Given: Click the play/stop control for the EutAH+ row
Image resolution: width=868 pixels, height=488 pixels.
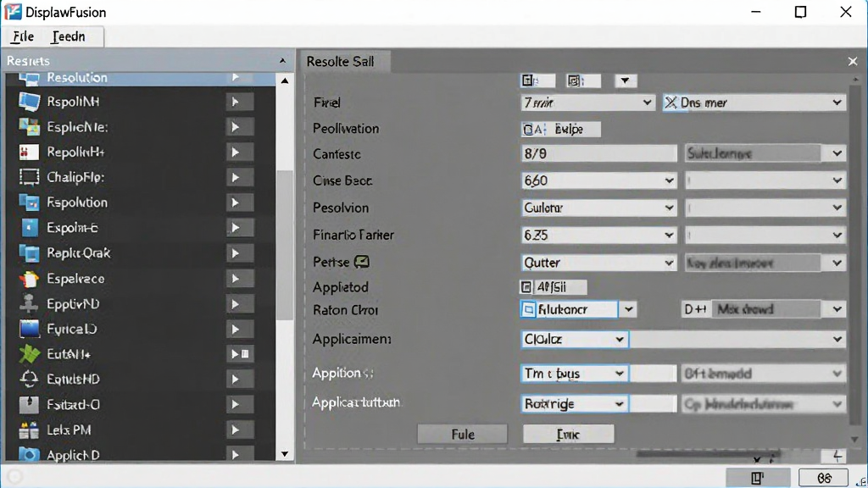Looking at the screenshot, I should pos(240,354).
